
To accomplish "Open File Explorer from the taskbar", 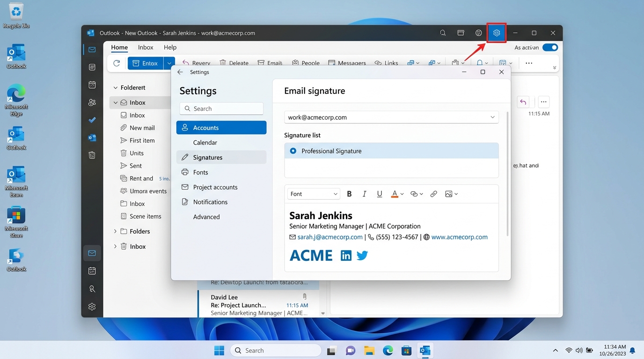I will tap(369, 350).
